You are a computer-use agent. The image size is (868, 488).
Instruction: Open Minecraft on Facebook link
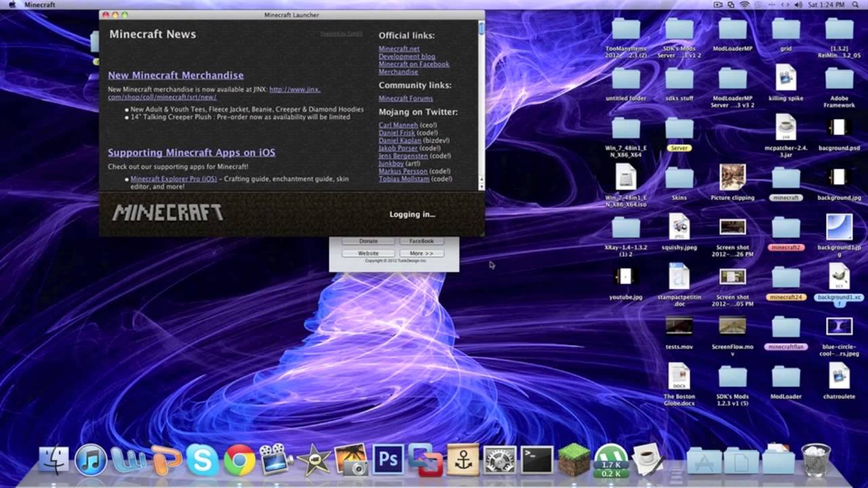(414, 64)
